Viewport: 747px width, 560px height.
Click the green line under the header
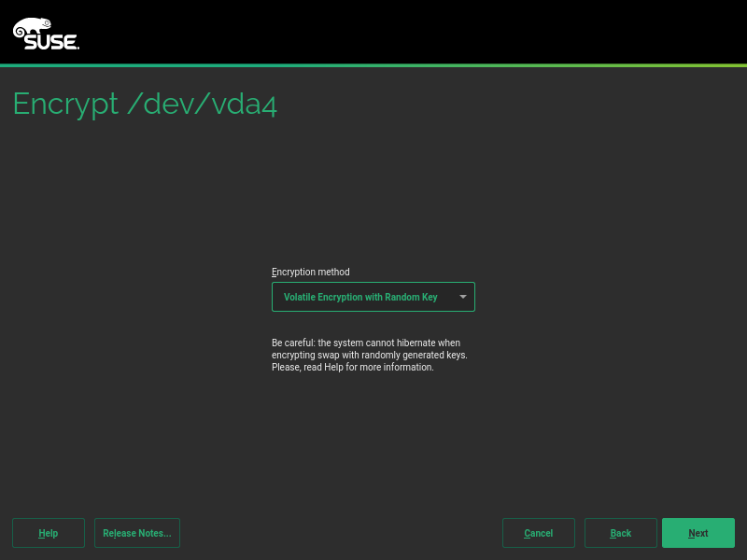[373, 65]
